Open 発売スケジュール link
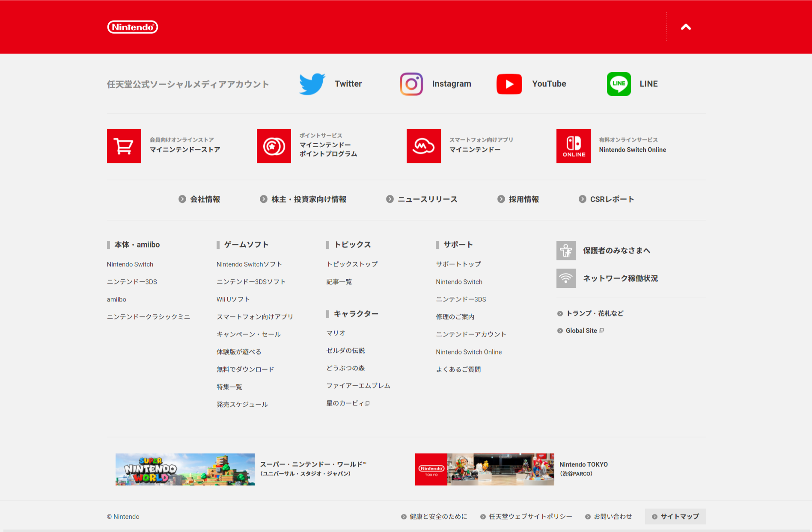The image size is (812, 532). tap(242, 405)
